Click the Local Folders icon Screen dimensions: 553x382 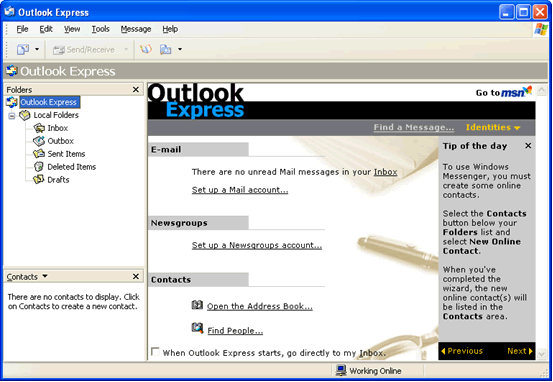coord(25,115)
